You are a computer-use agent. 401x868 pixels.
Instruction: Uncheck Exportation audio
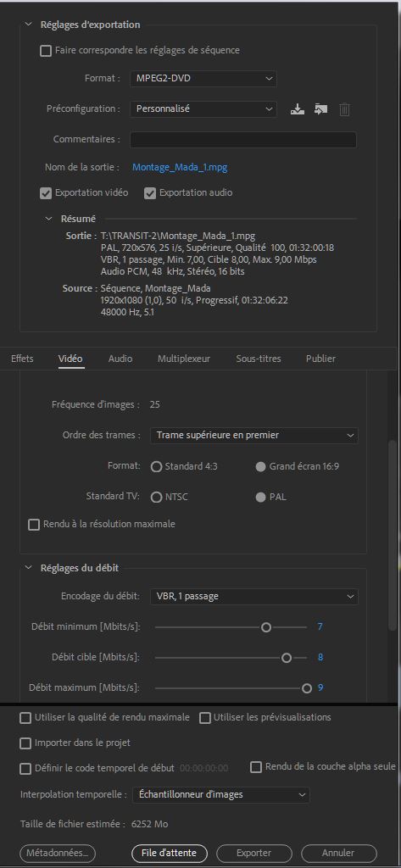tap(149, 193)
